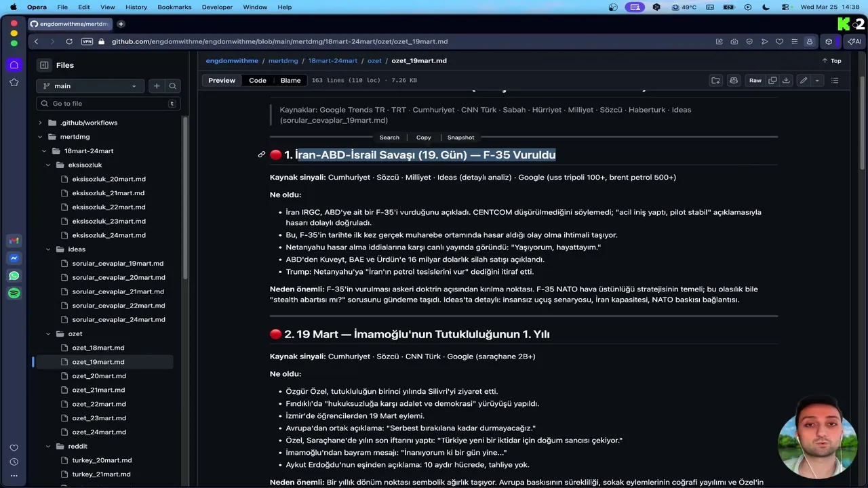Copy raw file contents icon

(772, 80)
